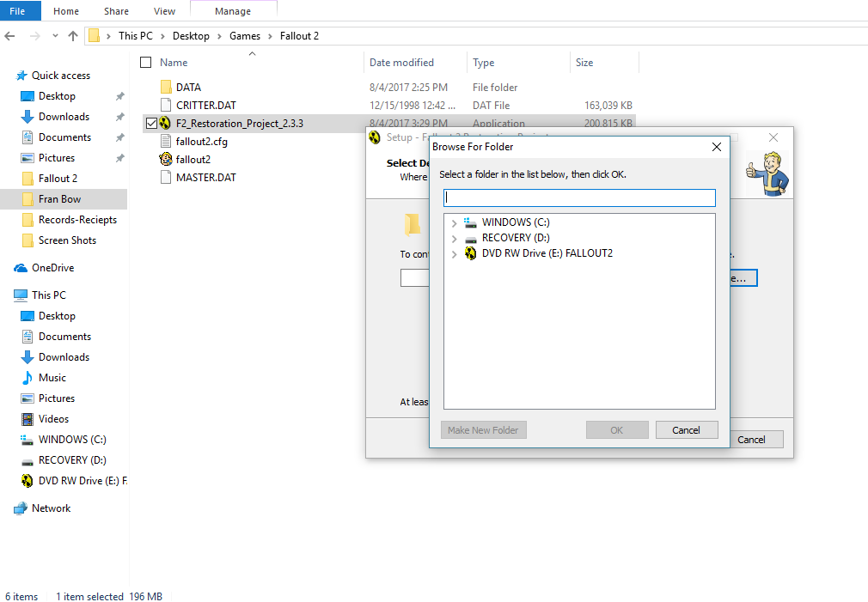Open the Fallout 2 quick access folder

point(58,178)
